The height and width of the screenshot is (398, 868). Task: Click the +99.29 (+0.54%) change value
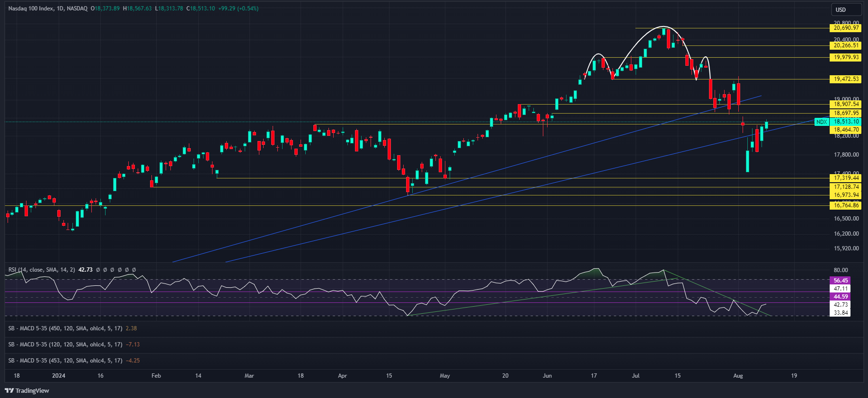pos(238,9)
